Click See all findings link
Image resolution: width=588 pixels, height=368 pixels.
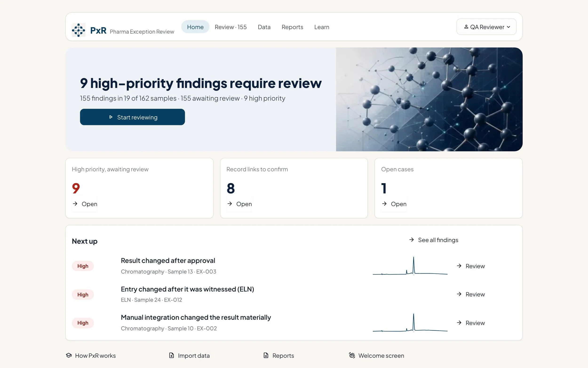tap(434, 240)
